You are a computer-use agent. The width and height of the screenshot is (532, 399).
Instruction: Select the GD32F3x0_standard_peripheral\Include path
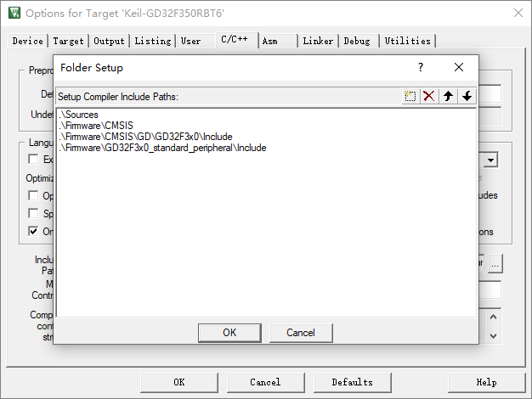coord(163,149)
